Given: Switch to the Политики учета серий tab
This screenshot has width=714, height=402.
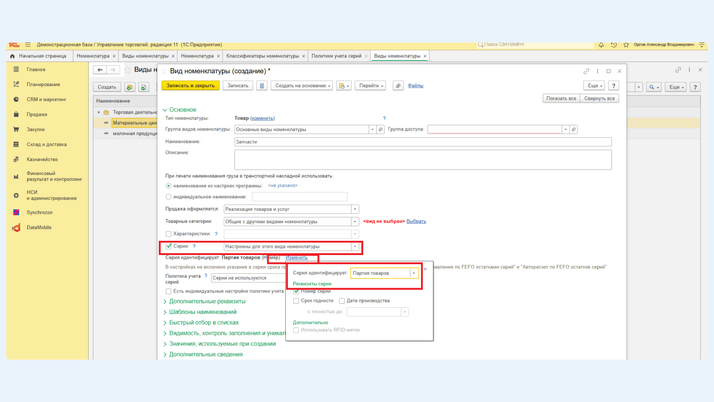Looking at the screenshot, I should point(336,56).
